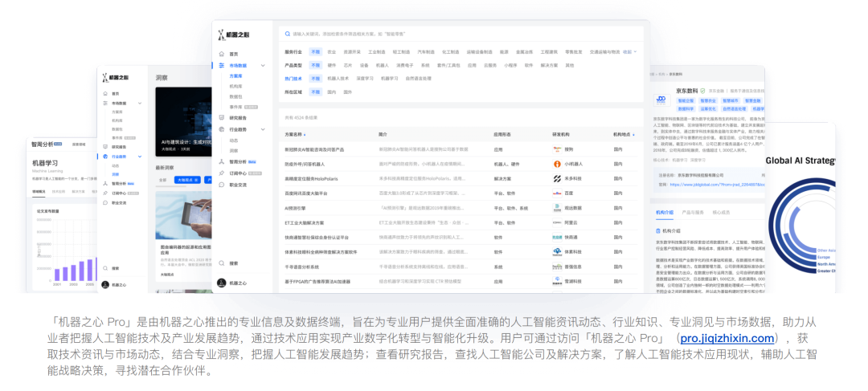Image resolution: width=868 pixels, height=391 pixels.
Task: Click 搜狗 company logo in results table
Action: [557, 149]
